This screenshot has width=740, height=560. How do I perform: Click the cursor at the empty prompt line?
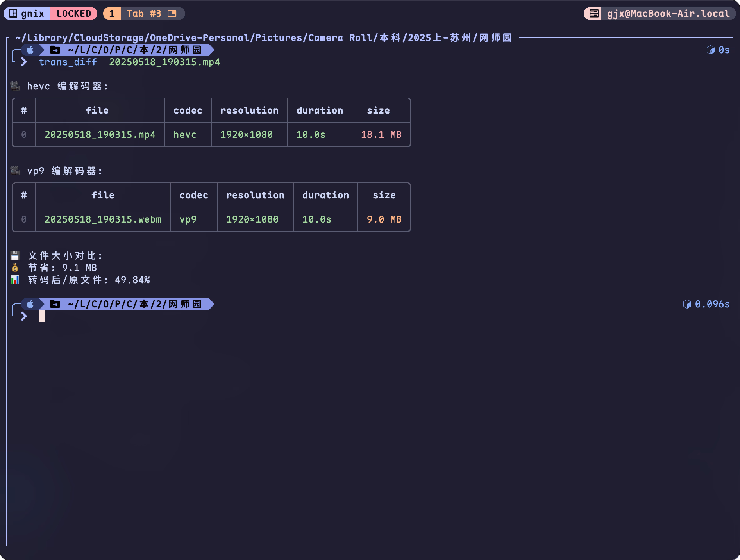pyautogui.click(x=41, y=316)
